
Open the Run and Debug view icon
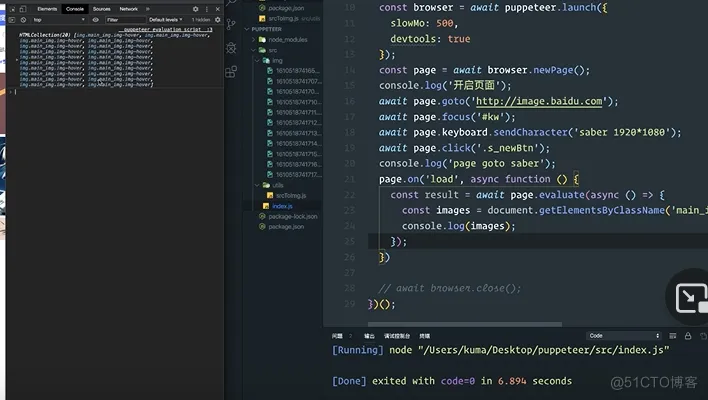click(231, 48)
